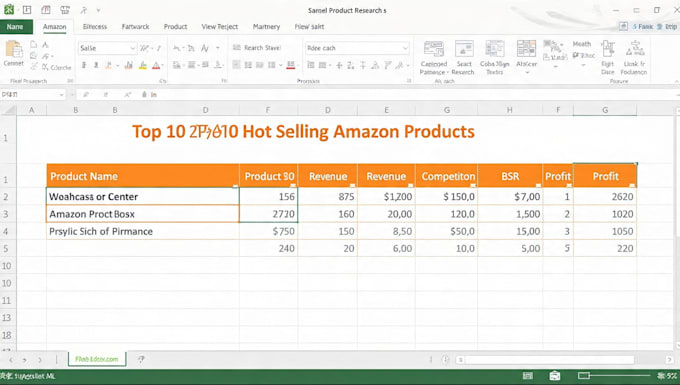The width and height of the screenshot is (680, 385).
Task: Select the cell containing $ 150,0
Action: [447, 196]
